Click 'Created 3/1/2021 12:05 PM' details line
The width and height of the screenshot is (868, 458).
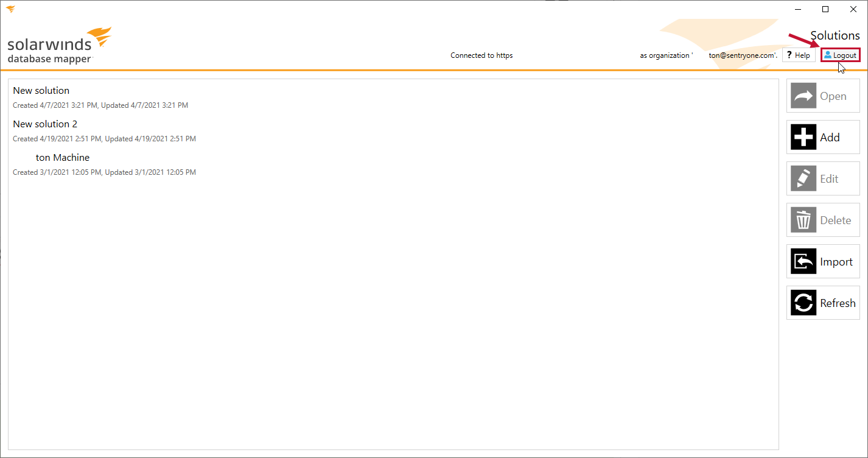(104, 172)
